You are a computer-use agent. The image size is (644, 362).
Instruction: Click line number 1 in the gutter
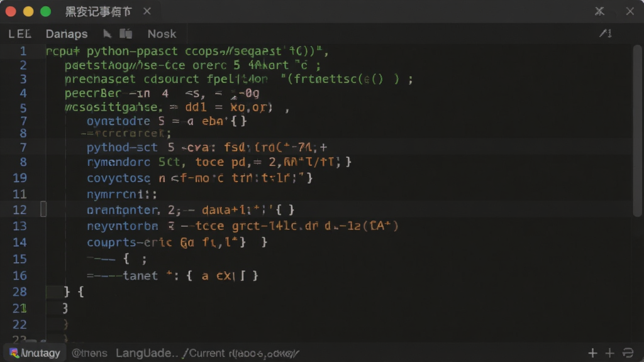tap(23, 52)
